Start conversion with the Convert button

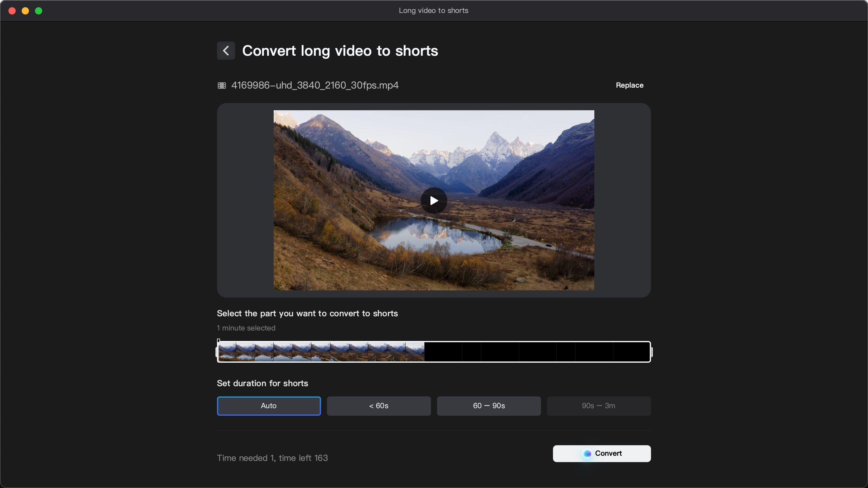[602, 453]
